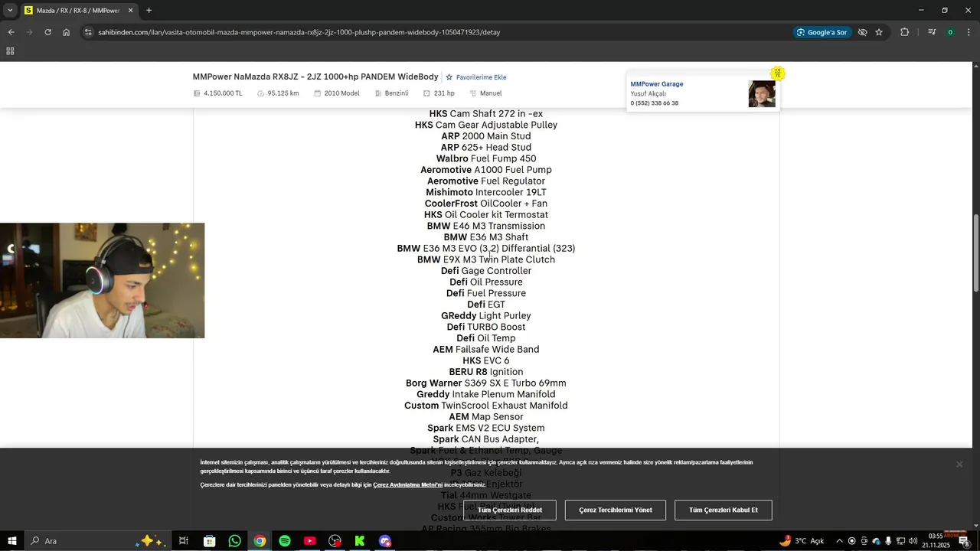Open the Chrome extensions puzzle icon

click(x=905, y=32)
